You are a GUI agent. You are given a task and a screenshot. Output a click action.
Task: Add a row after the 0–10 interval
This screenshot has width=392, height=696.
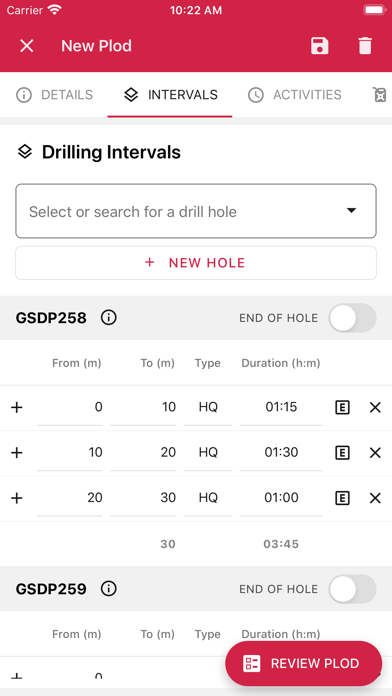pyautogui.click(x=16, y=407)
